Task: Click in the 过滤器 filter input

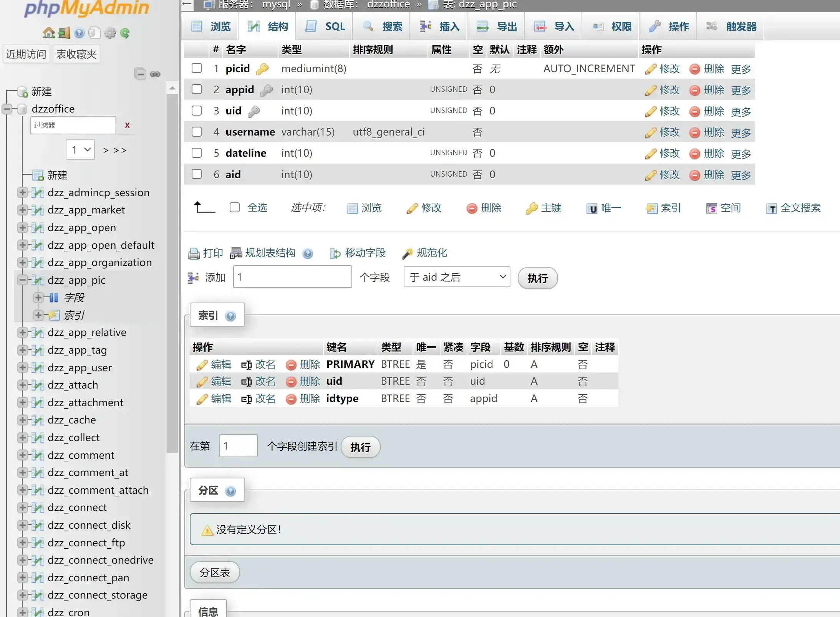Action: click(73, 125)
